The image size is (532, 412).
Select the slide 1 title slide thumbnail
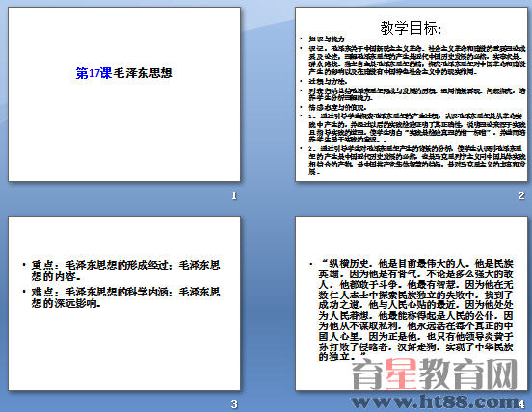(124, 94)
